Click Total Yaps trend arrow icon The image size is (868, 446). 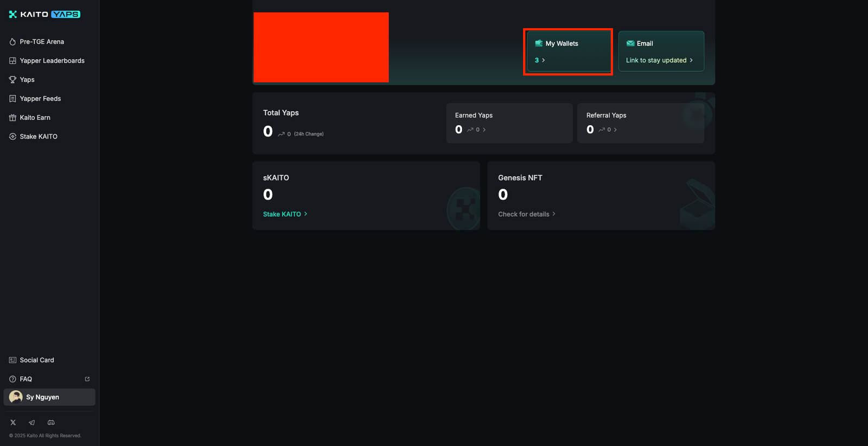(x=281, y=134)
